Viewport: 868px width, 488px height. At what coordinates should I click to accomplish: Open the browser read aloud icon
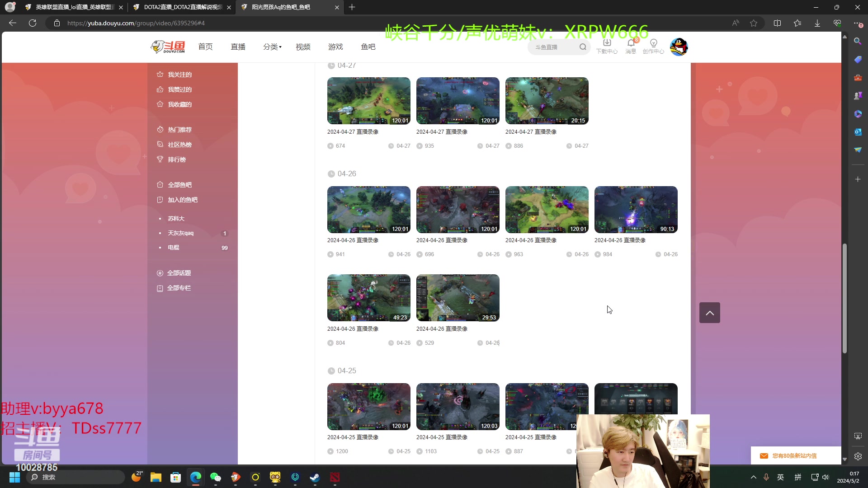[736, 23]
